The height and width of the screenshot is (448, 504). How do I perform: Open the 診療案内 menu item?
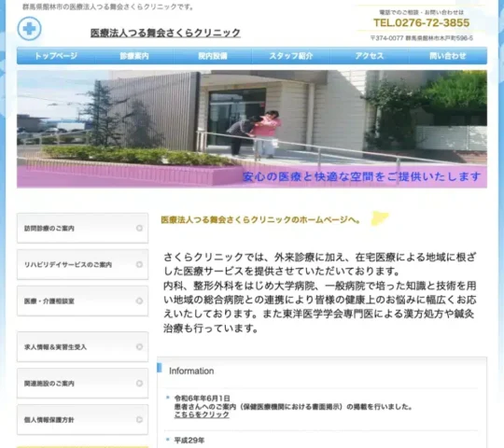(x=134, y=56)
